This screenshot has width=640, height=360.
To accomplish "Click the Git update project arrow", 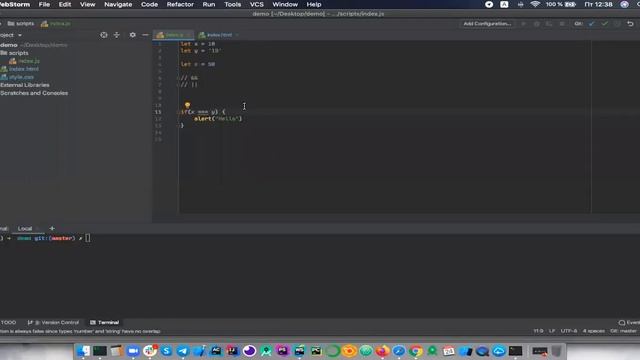I will (591, 24).
